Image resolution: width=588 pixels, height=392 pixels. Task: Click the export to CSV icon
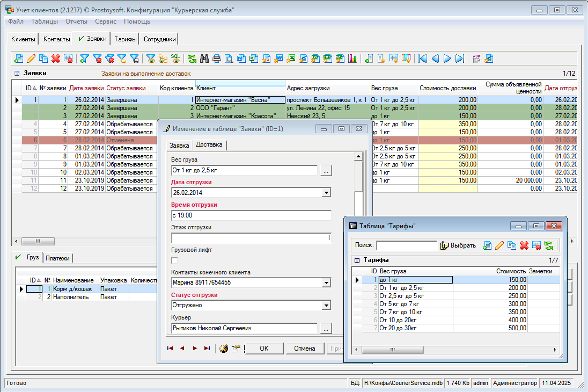[x=315, y=59]
